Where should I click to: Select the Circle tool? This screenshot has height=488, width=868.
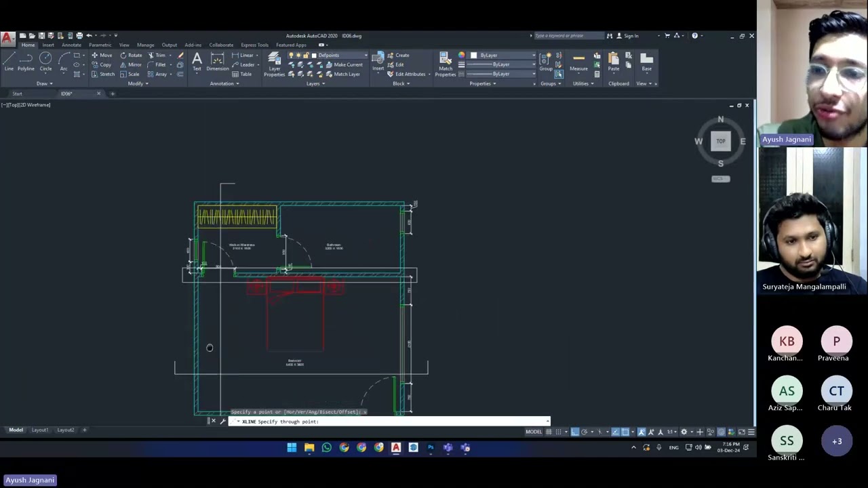point(45,61)
